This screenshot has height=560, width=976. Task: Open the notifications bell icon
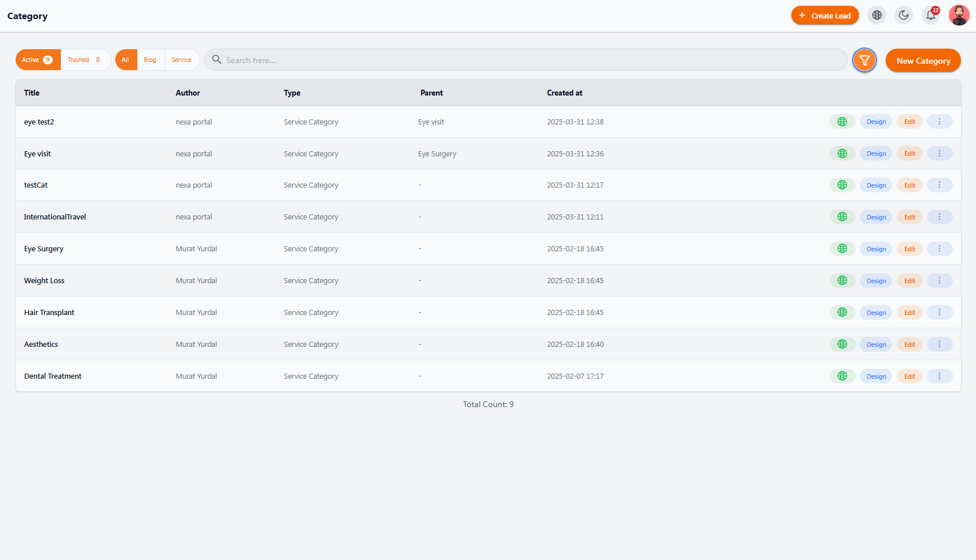(931, 16)
